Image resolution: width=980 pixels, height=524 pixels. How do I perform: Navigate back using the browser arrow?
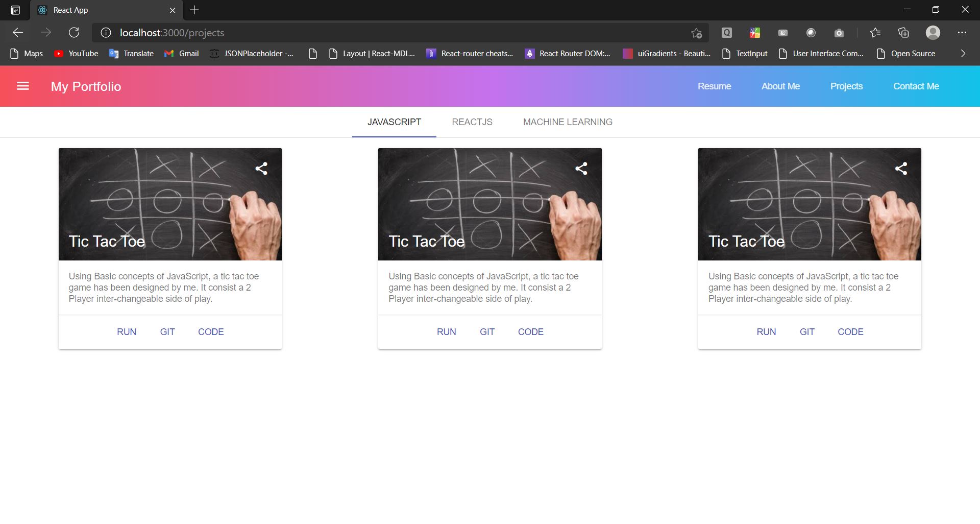coord(18,32)
